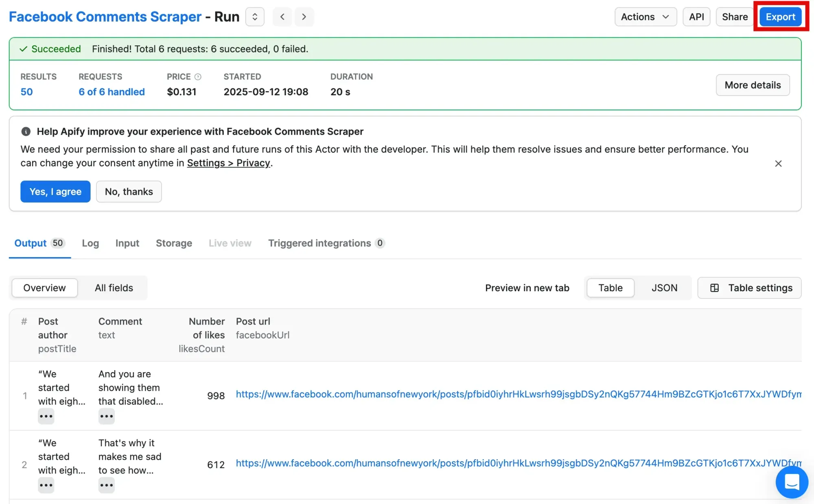The image size is (814, 504).
Task: Expand first row comment text ellipsis
Action: click(106, 416)
